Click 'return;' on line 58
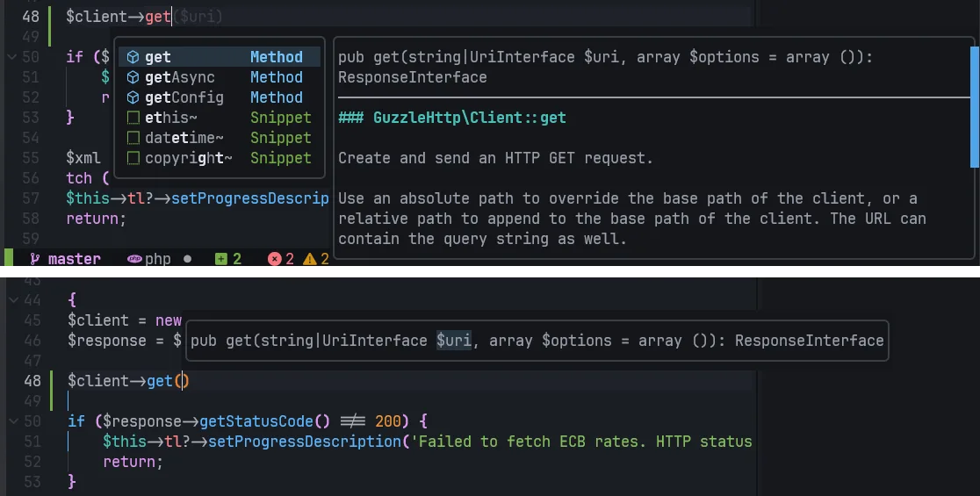The image size is (980, 496). coord(97,218)
